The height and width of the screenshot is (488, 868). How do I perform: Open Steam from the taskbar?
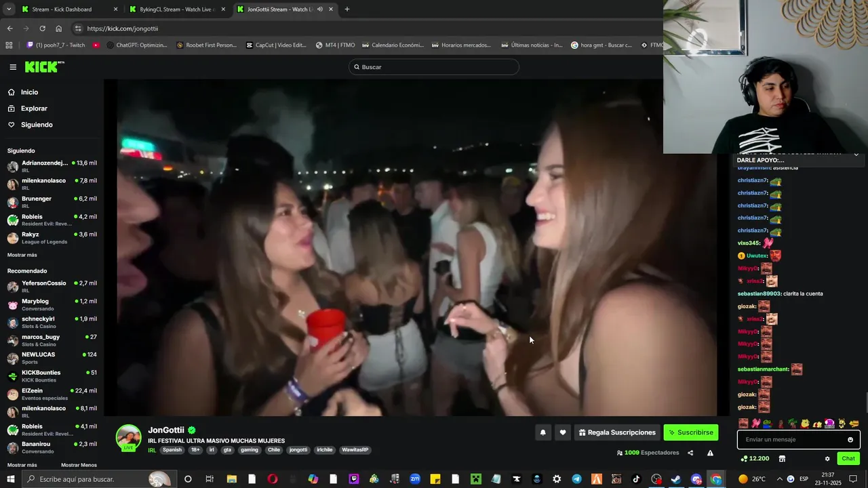tap(676, 479)
